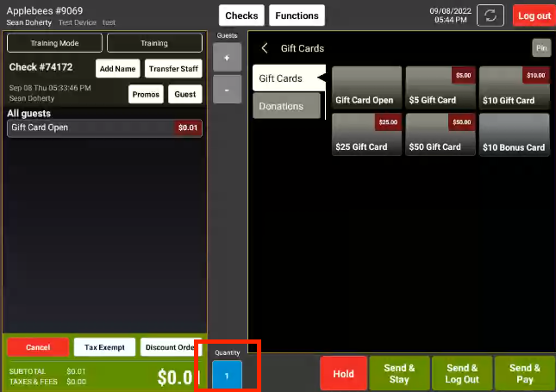Click the Send & Pay button
This screenshot has width=556, height=392.
click(525, 374)
